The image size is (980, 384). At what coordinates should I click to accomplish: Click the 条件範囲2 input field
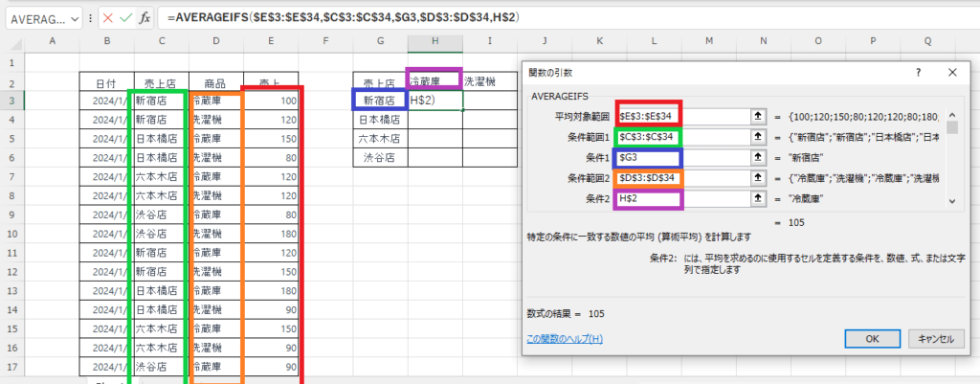(683, 178)
